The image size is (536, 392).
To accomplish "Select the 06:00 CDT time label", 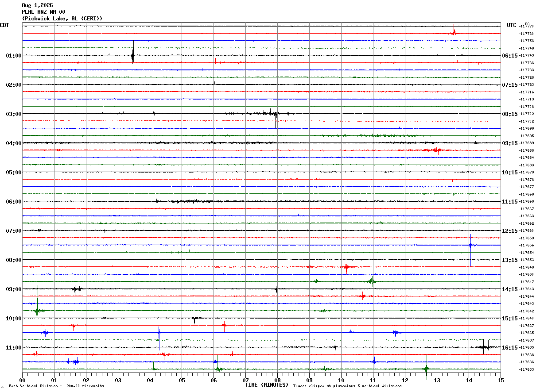I will click(x=14, y=202).
